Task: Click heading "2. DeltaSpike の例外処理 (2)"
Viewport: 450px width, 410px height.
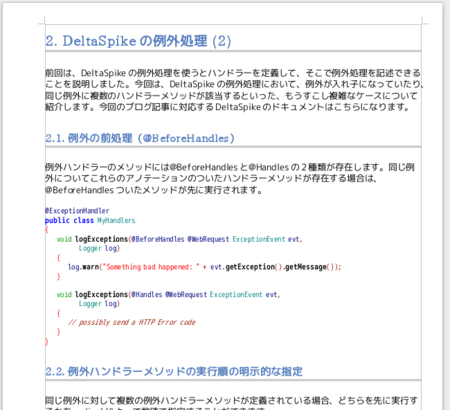Action: (x=138, y=41)
